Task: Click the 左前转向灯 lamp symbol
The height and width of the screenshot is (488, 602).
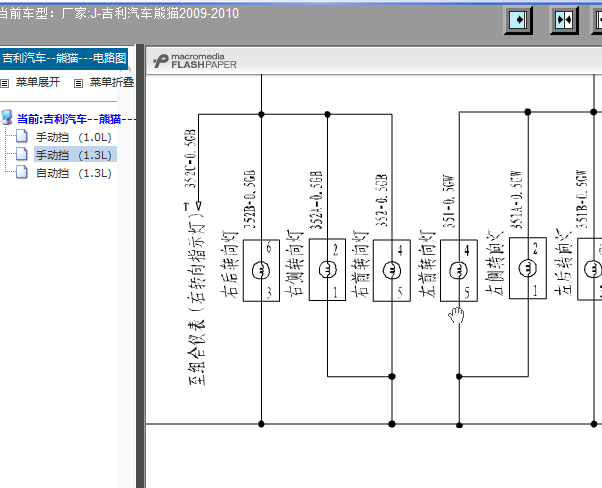Action: (459, 271)
